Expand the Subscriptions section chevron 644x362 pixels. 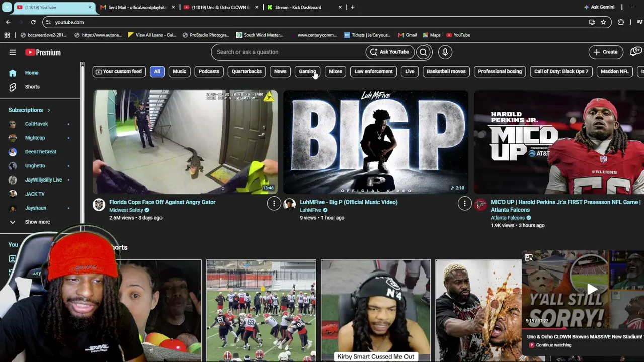(x=49, y=110)
